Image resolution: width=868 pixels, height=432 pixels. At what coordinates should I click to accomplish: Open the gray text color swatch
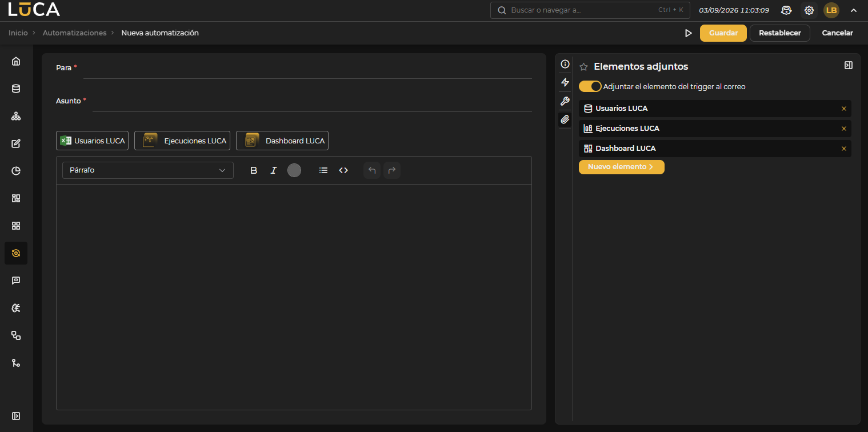[294, 170]
